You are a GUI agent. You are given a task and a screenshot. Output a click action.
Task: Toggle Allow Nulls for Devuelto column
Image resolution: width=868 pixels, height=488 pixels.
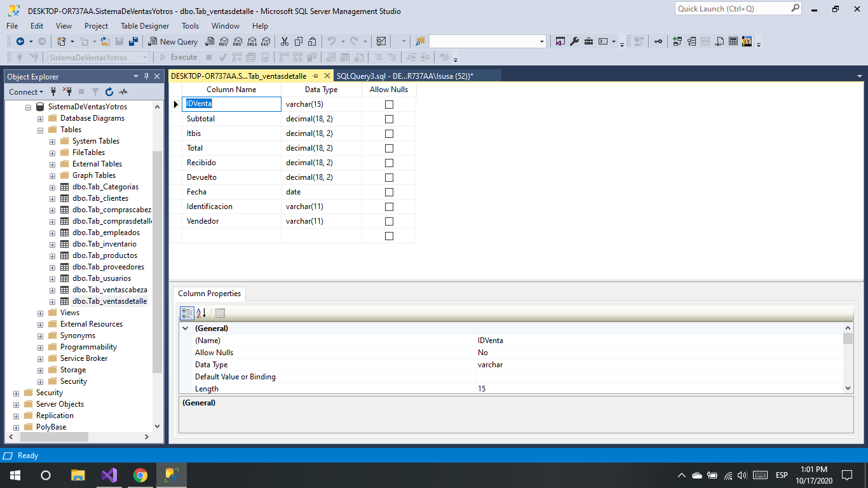pos(389,177)
